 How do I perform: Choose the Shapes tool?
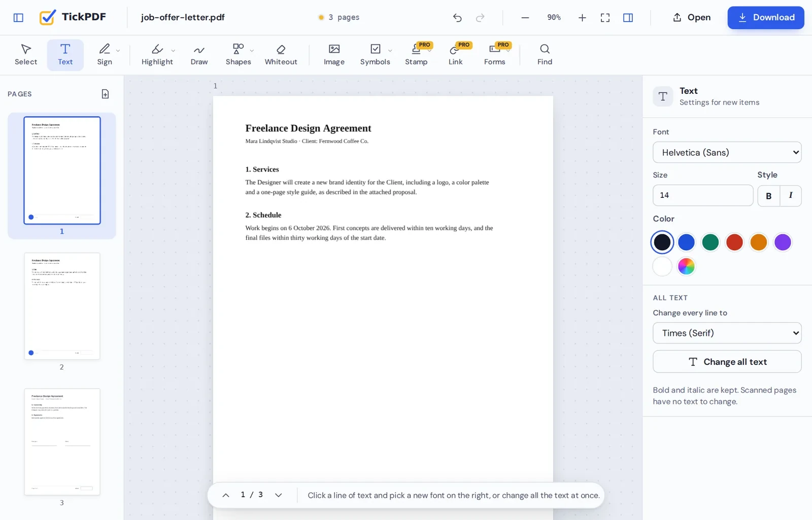pyautogui.click(x=238, y=55)
